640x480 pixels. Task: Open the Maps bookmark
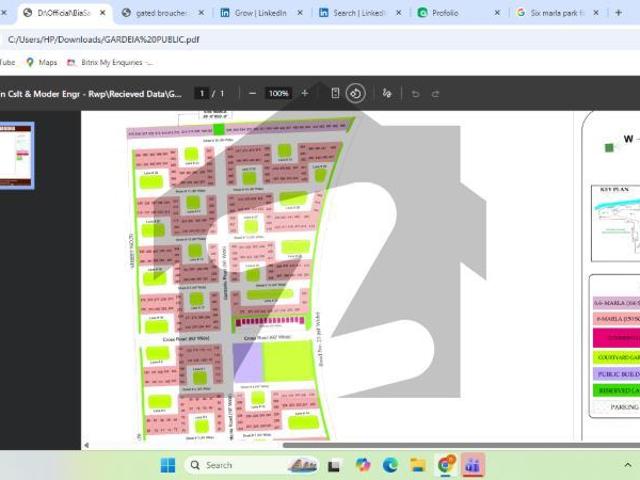[x=42, y=62]
